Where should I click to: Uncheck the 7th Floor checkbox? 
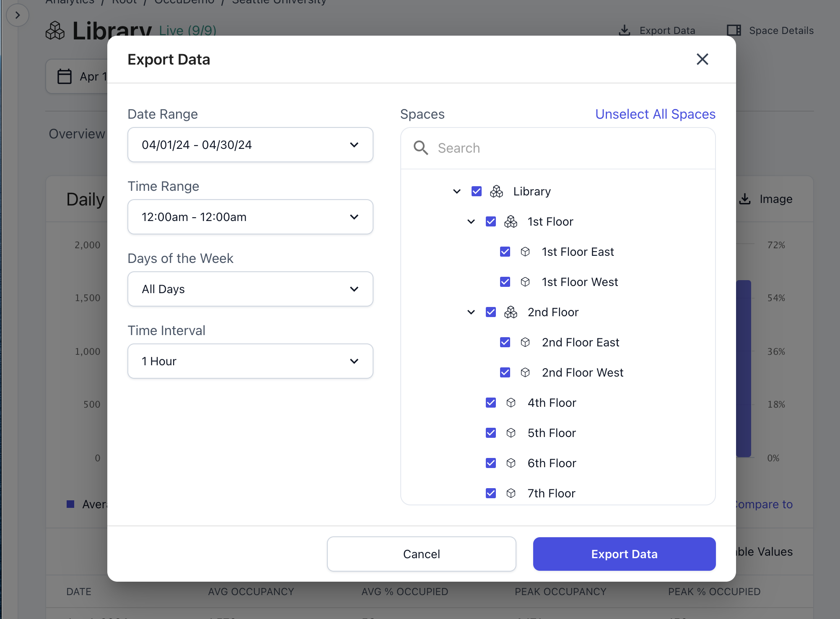[490, 494]
